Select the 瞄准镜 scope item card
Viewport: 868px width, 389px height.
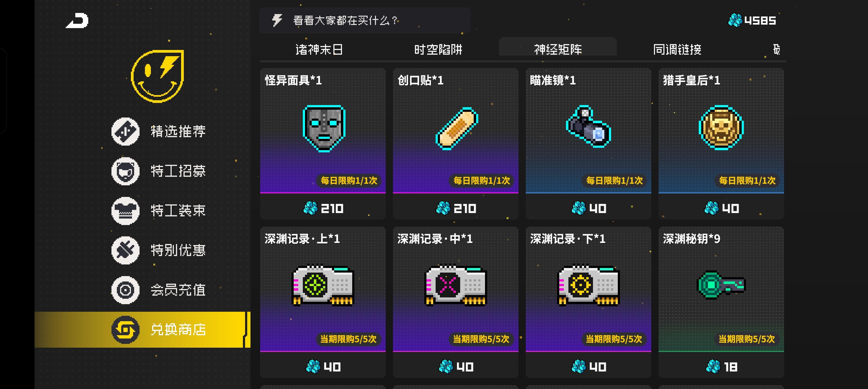click(x=588, y=144)
